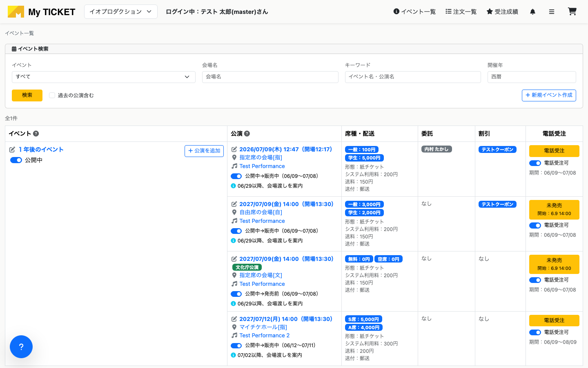Click help icon beside 公演 column header
Image resolution: width=588 pixels, height=368 pixels.
(x=247, y=134)
